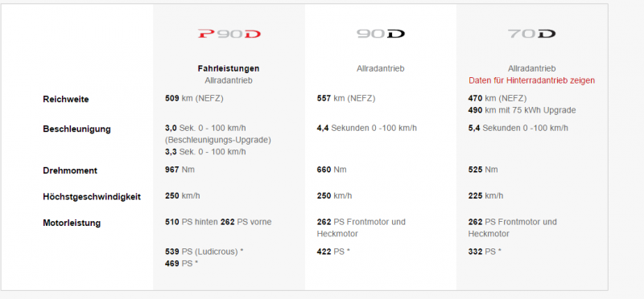Click Allradantrieb label under the 90D logo
The height and width of the screenshot is (299, 644).
[380, 68]
